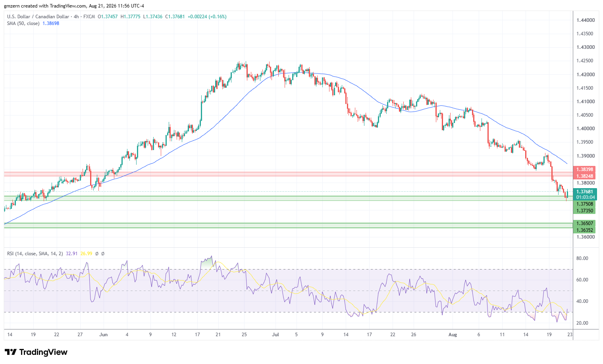603x364 pixels.
Task: Click the red resistance label 1.38248
Action: [584, 176]
